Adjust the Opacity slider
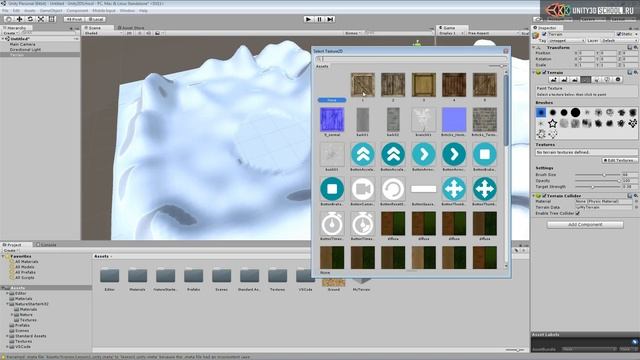640x360 pixels. pyautogui.click(x=598, y=180)
